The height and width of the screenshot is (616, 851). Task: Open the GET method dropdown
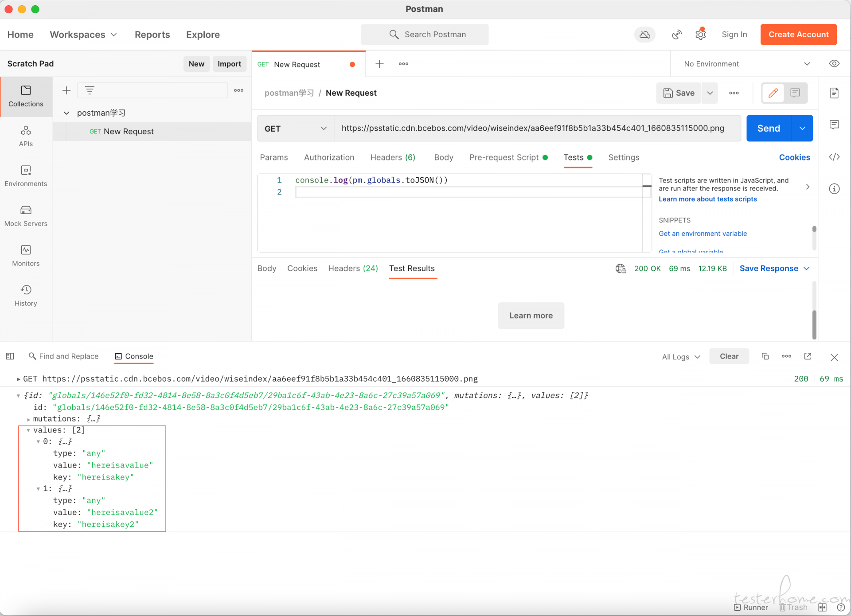pyautogui.click(x=296, y=129)
